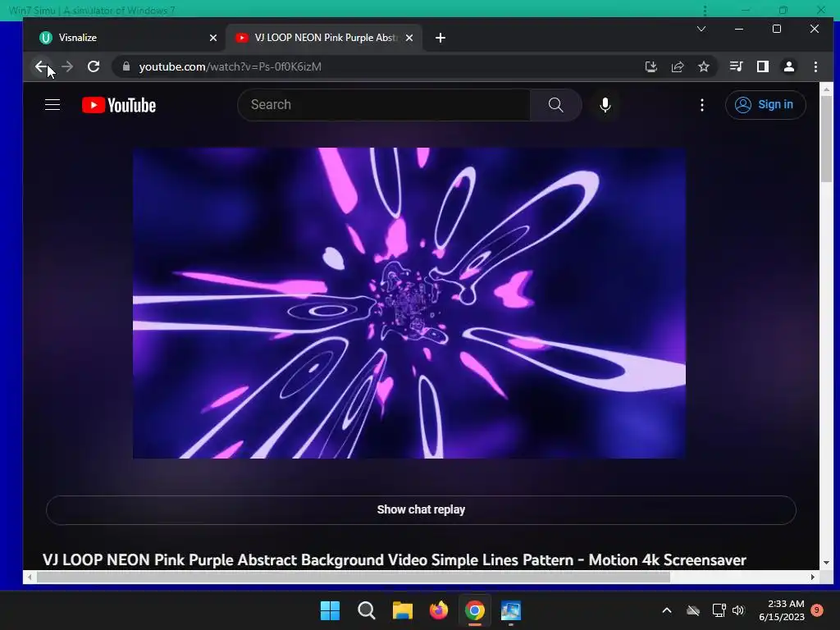This screenshot has width=840, height=630.
Task: Launch Firefox from the taskbar
Action: 439,610
